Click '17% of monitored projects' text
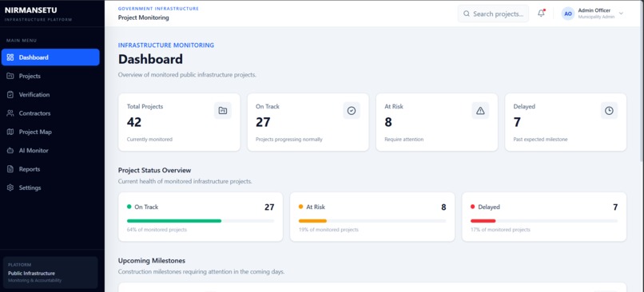This screenshot has width=644, height=292. (x=500, y=230)
